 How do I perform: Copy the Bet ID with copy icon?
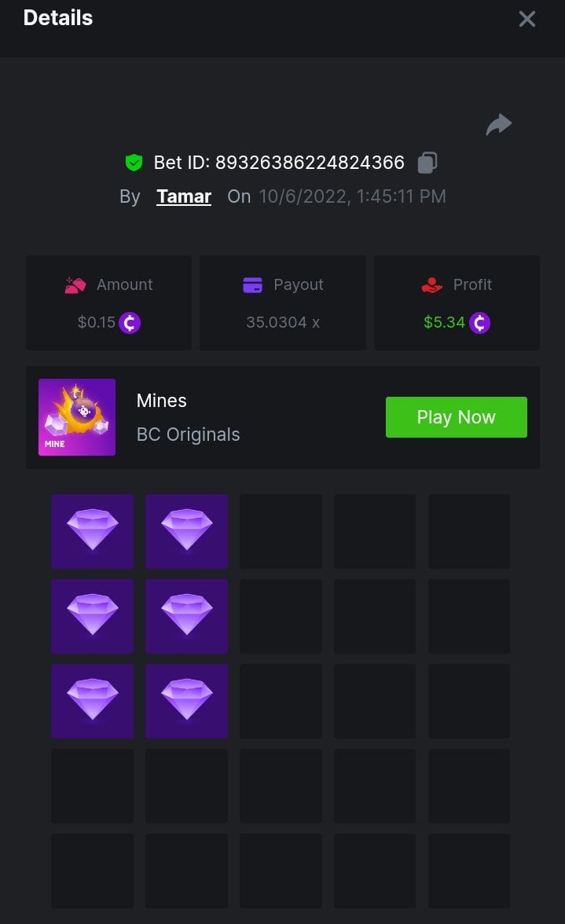pos(427,163)
